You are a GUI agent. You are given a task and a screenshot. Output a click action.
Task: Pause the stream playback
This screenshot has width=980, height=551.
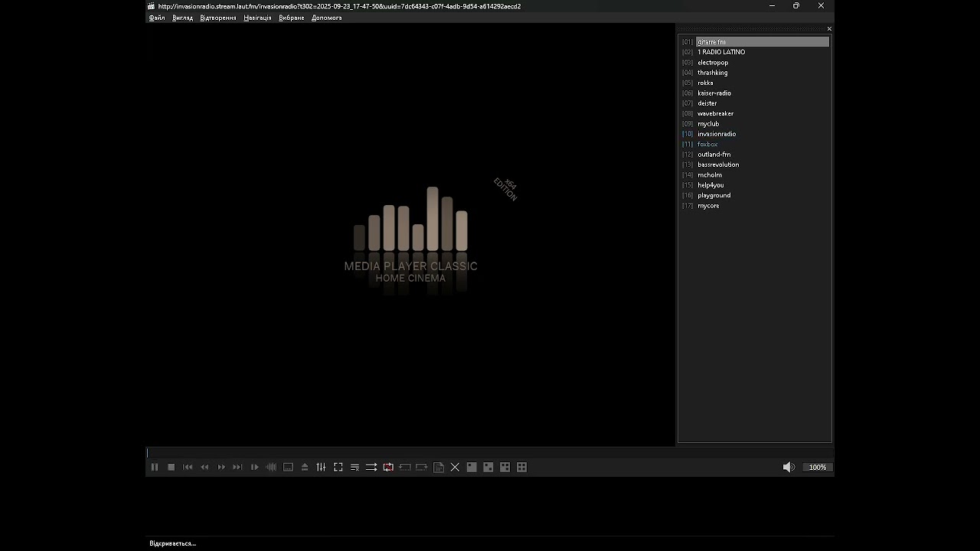(x=155, y=467)
